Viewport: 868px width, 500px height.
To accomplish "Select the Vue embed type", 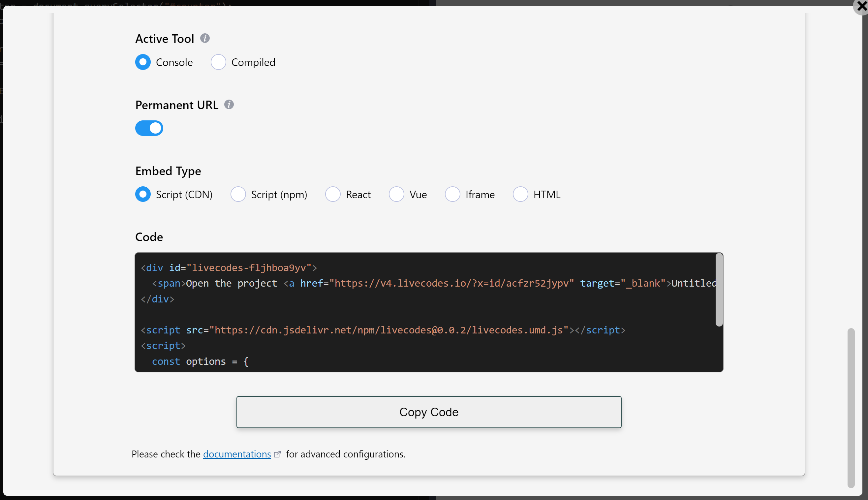I will coord(397,194).
